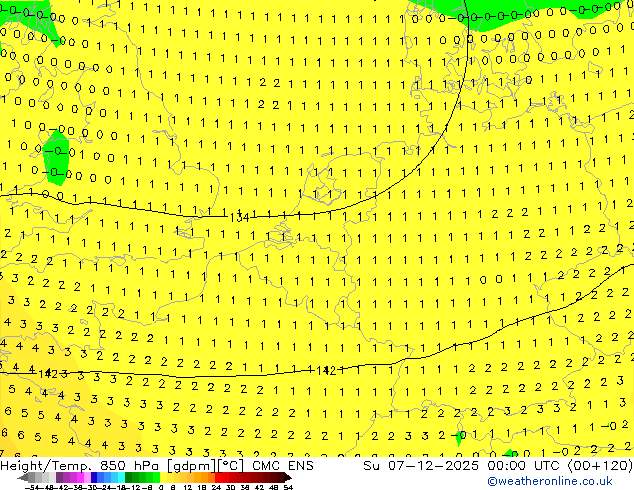Click the grey left arrow of color scale
The image size is (634, 490).
coord(22,478)
